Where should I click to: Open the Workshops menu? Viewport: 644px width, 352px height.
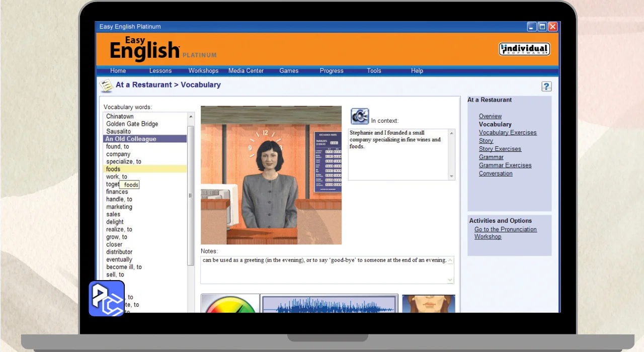(x=203, y=71)
